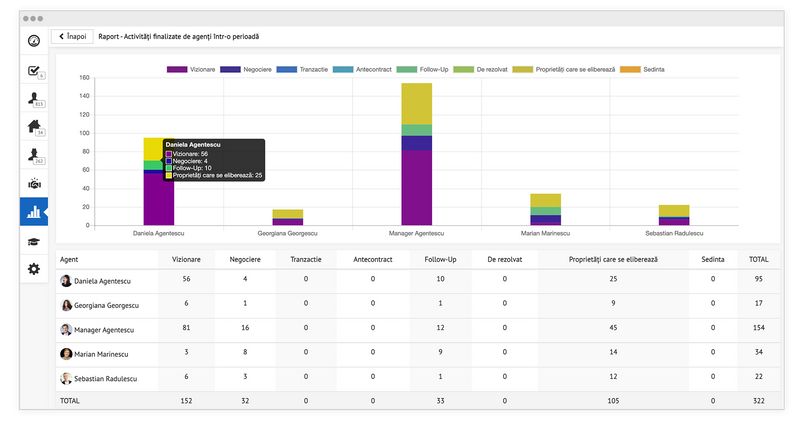Click total Vizionare value 152
Screen dimensions: 804x448
click(186, 401)
